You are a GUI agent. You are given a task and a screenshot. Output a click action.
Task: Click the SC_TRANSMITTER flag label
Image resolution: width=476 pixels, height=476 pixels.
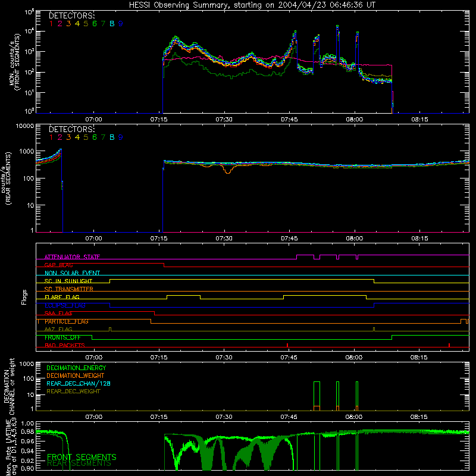coord(69,289)
